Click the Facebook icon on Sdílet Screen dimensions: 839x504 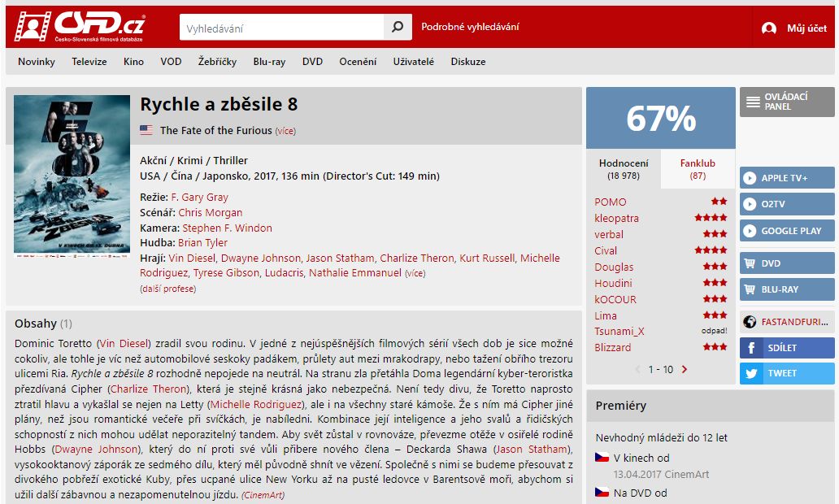click(751, 348)
